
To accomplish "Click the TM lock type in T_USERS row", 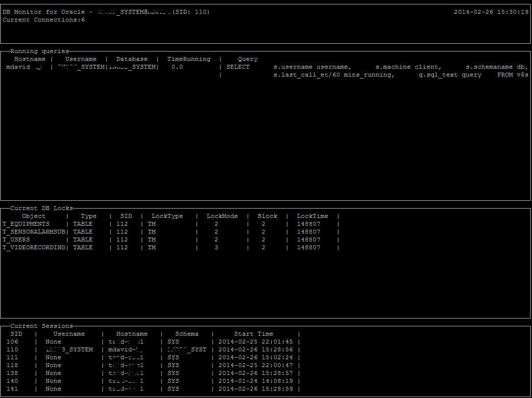I will (x=152, y=239).
